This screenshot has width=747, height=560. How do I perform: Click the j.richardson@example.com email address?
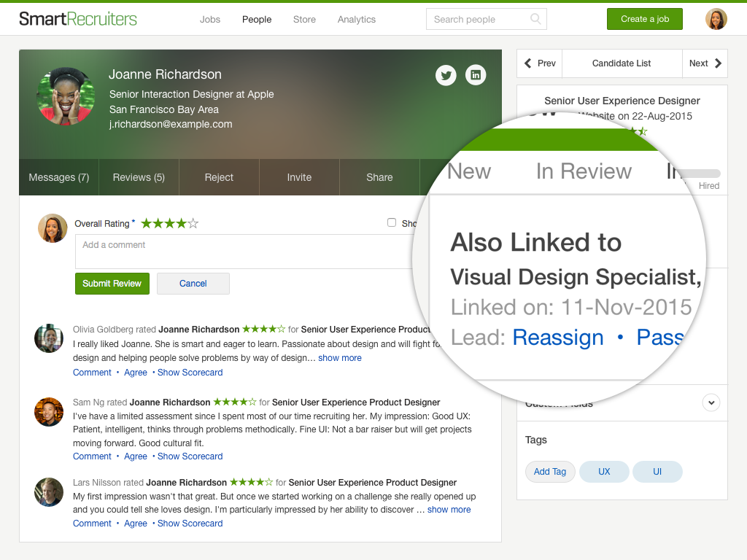(171, 124)
